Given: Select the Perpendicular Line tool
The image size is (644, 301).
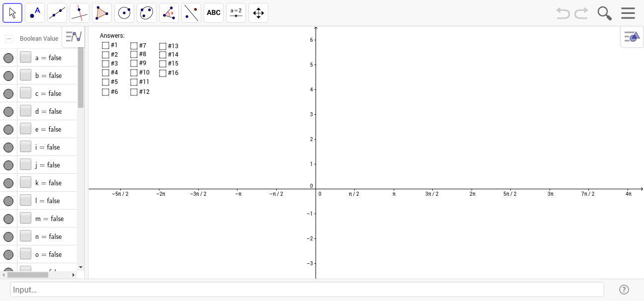Looking at the screenshot, I should (x=80, y=13).
